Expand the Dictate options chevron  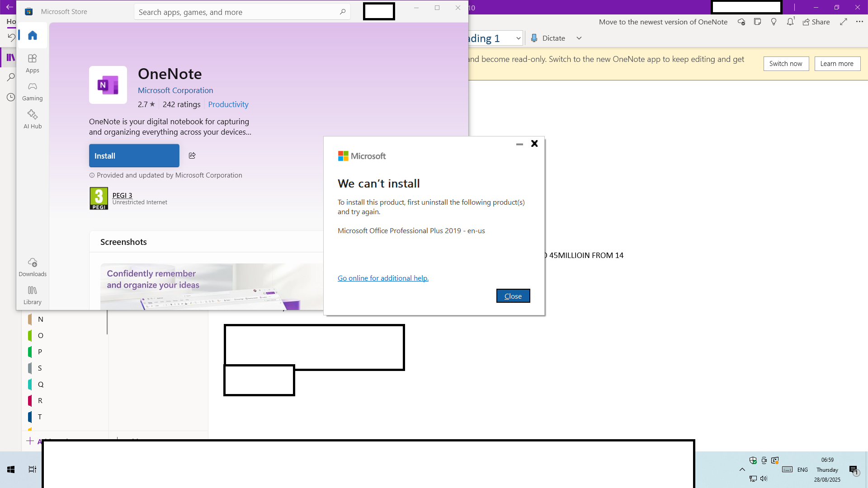click(x=579, y=38)
